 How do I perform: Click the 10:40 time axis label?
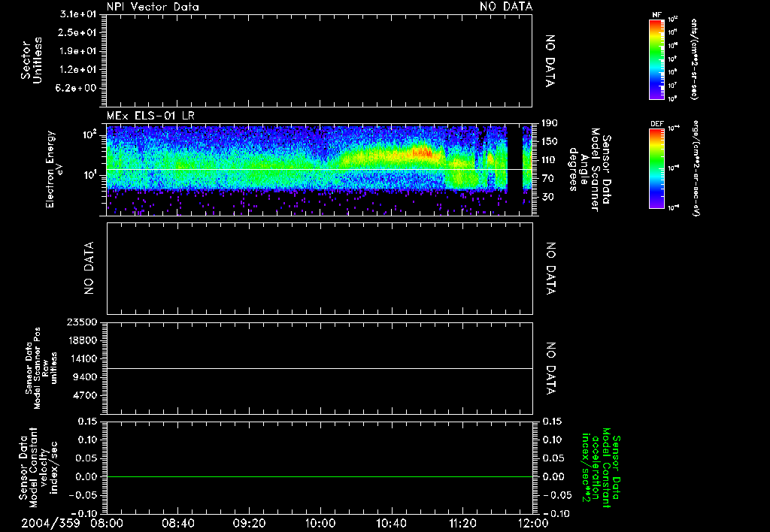[391, 523]
